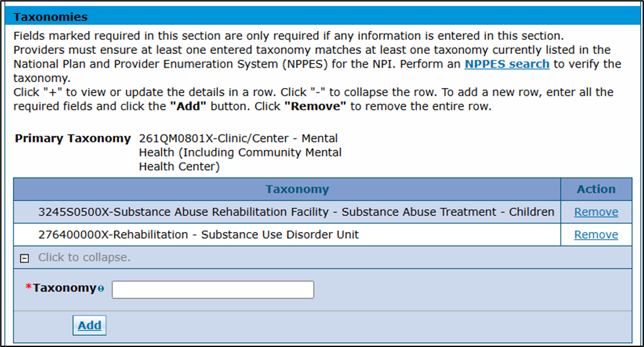Click the bold "Remove" word in instructions
Image resolution: width=644 pixels, height=347 pixels.
[x=315, y=106]
